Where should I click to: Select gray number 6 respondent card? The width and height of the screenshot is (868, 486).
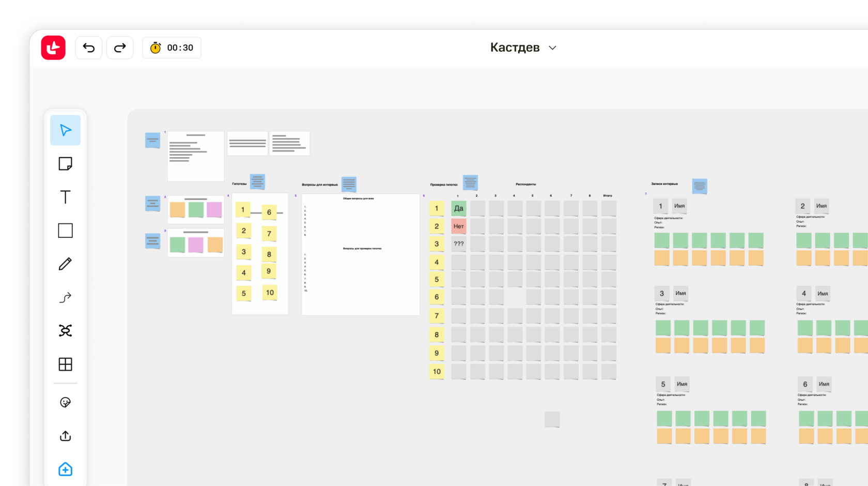(805, 384)
